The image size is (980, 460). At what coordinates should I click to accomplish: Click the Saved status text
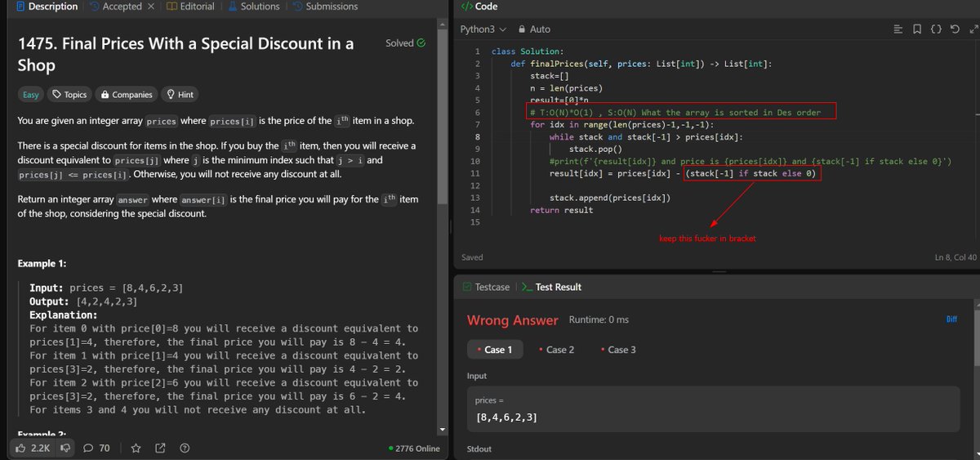coord(472,257)
